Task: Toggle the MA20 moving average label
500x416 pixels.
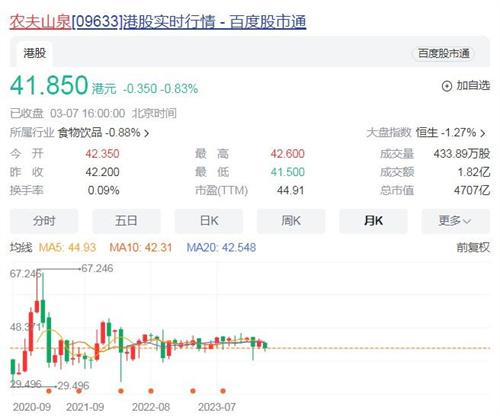Action: click(x=221, y=247)
